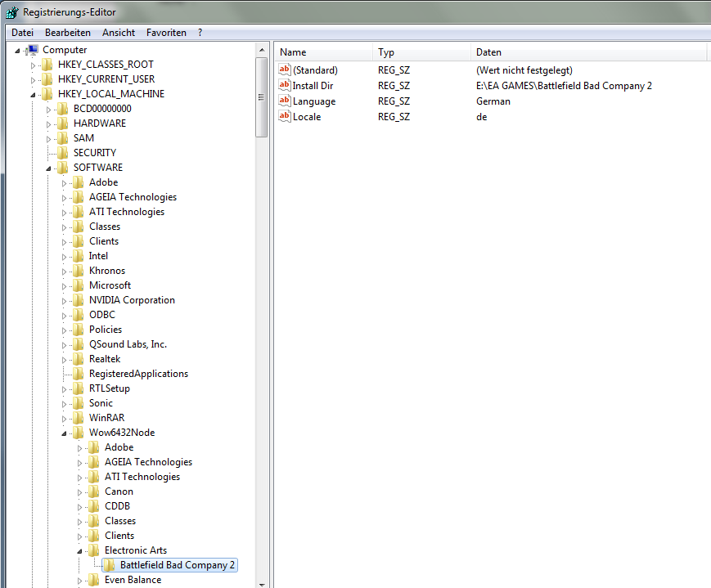Open the Favoriten menu
The height and width of the screenshot is (588, 711).
click(166, 33)
